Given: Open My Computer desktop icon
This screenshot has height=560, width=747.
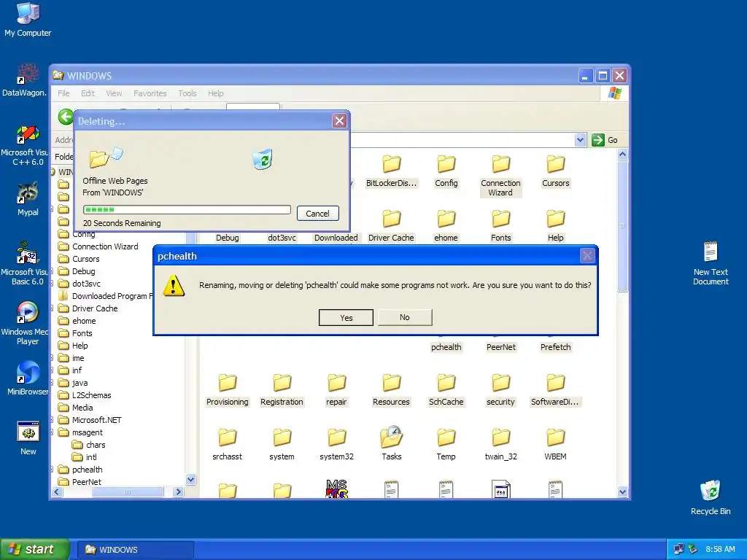Looking at the screenshot, I should tap(28, 20).
